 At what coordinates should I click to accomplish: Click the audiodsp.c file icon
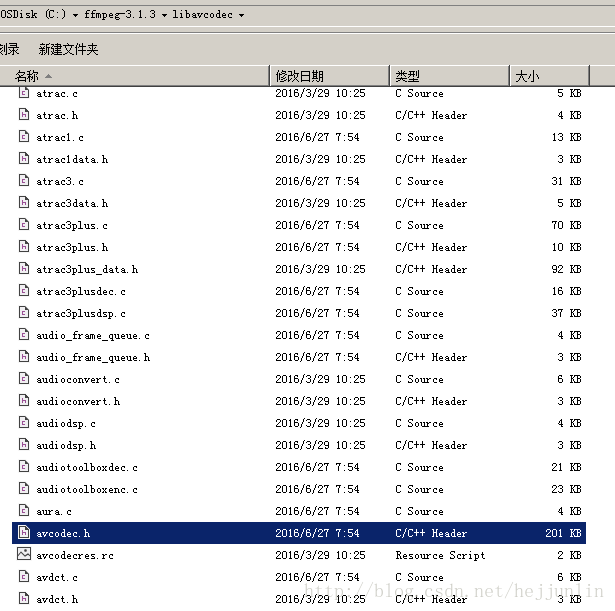click(x=24, y=422)
